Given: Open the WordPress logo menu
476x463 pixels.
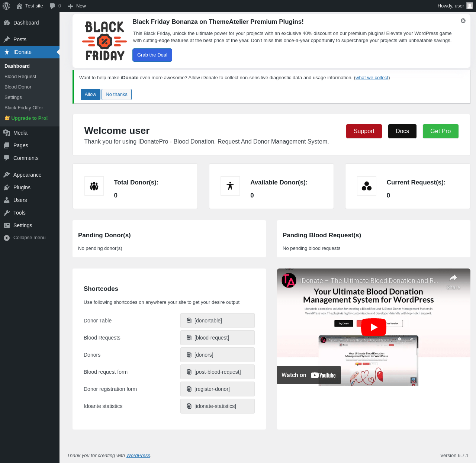Looking at the screenshot, I should 6,6.
